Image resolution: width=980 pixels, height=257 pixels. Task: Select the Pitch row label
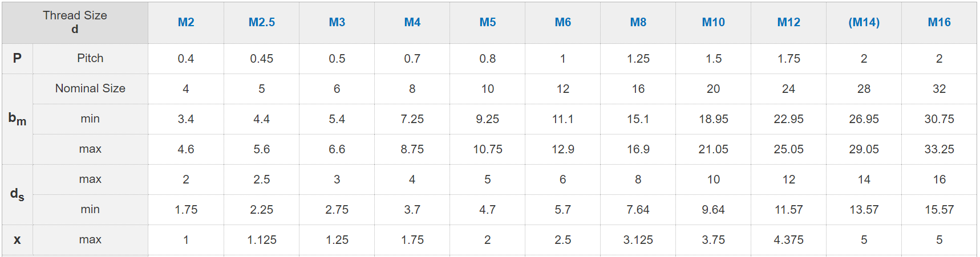click(90, 58)
